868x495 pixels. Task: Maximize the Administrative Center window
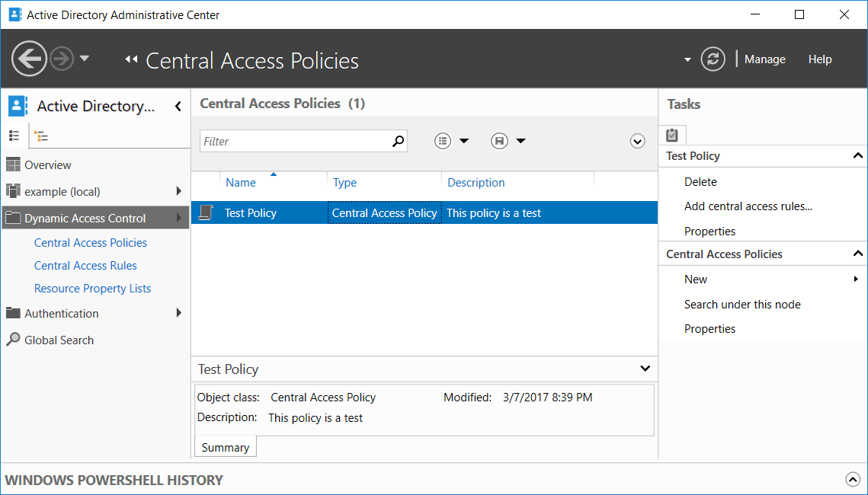pyautogui.click(x=799, y=14)
